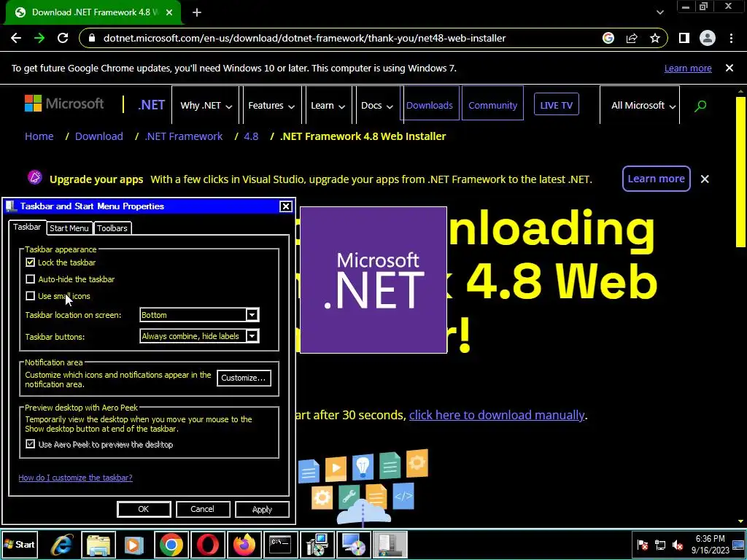Open Action Center flag in tray
Viewport: 747px width, 560px height.
click(x=642, y=545)
